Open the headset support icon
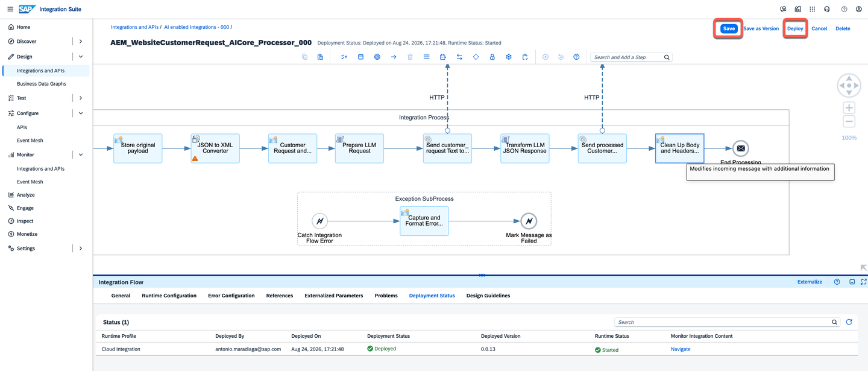 point(827,9)
